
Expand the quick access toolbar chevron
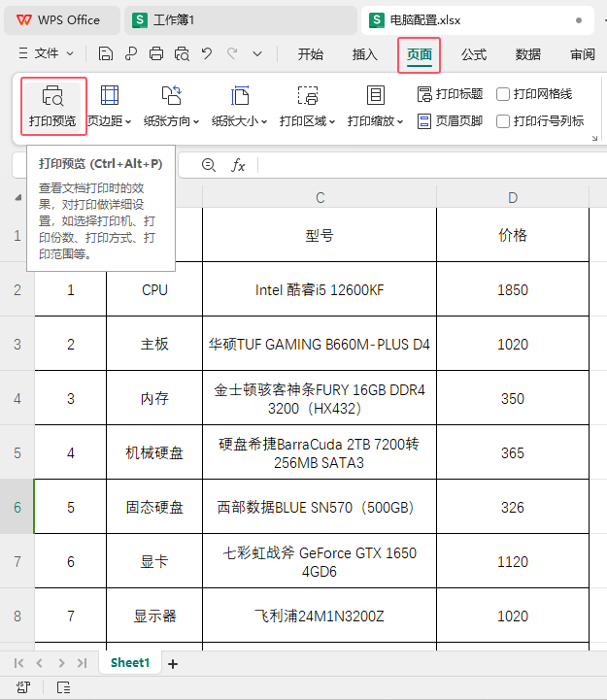tap(257, 54)
